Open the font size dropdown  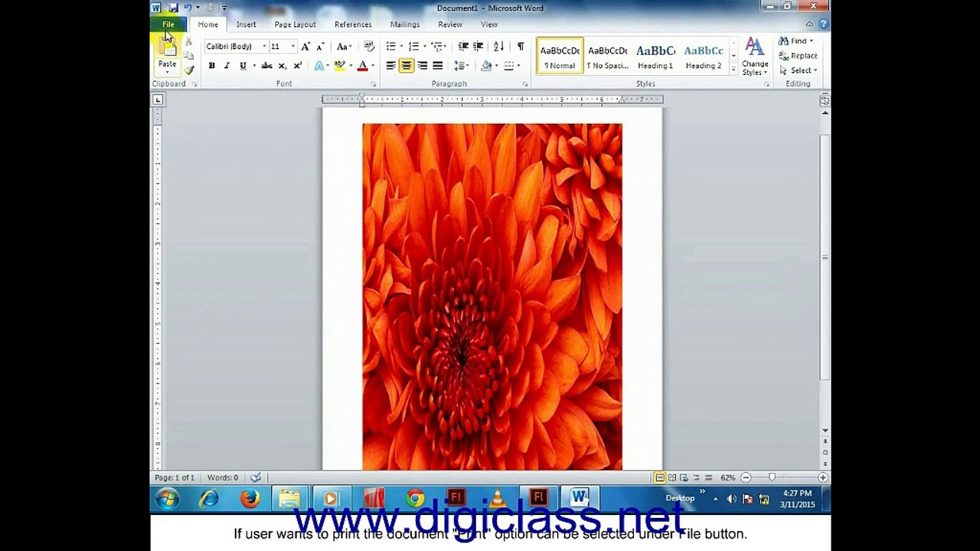292,47
